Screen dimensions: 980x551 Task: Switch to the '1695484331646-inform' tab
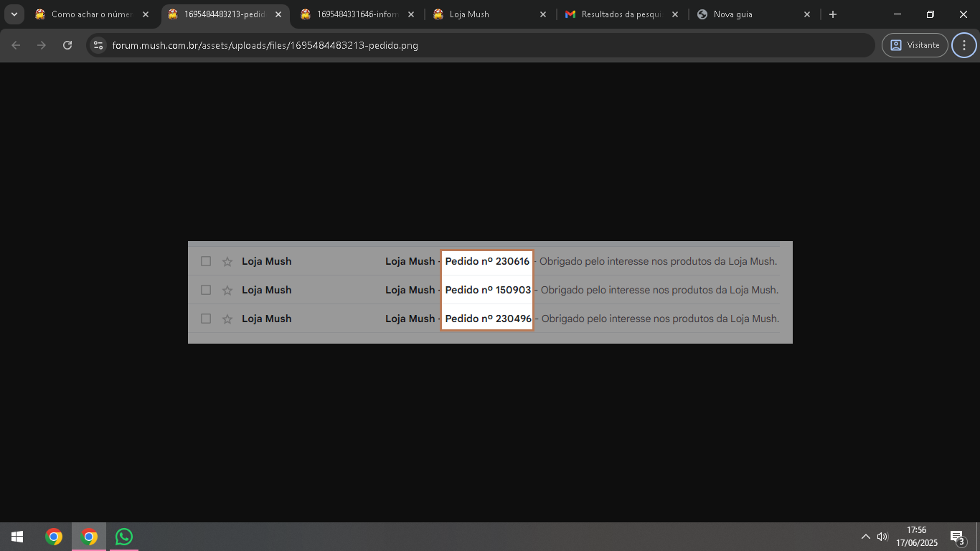pyautogui.click(x=357, y=14)
